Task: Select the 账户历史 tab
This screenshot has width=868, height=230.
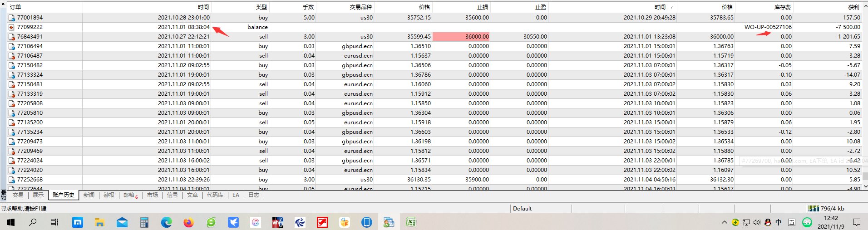Action: [x=63, y=195]
